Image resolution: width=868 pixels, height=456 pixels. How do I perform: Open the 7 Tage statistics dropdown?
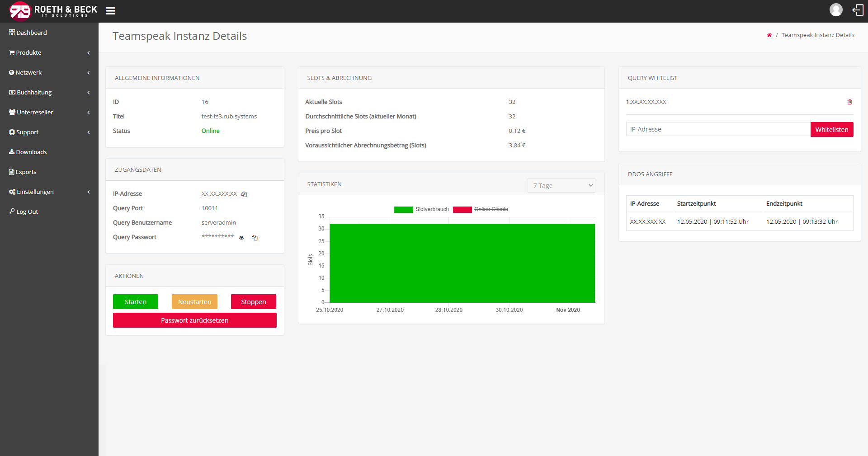coord(561,186)
